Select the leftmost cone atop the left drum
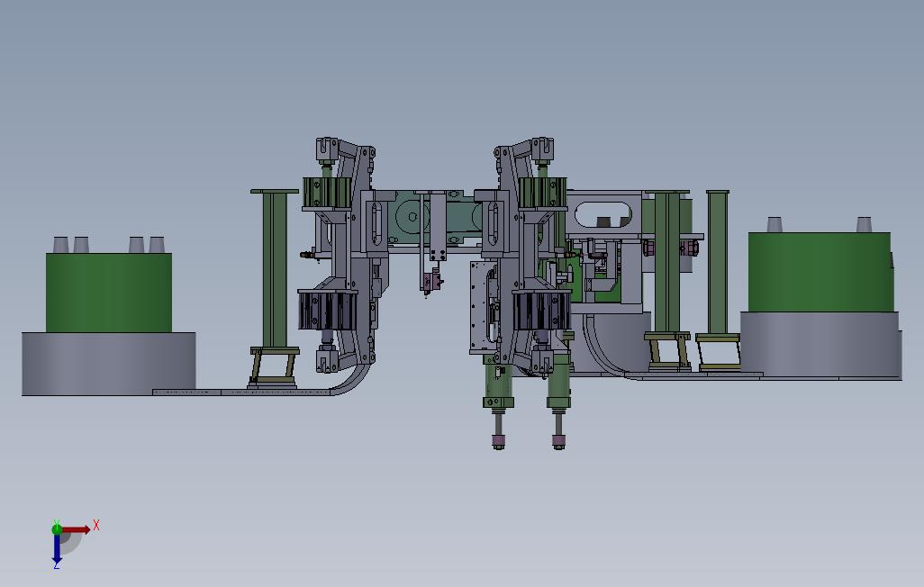The height and width of the screenshot is (587, 924). [x=60, y=245]
